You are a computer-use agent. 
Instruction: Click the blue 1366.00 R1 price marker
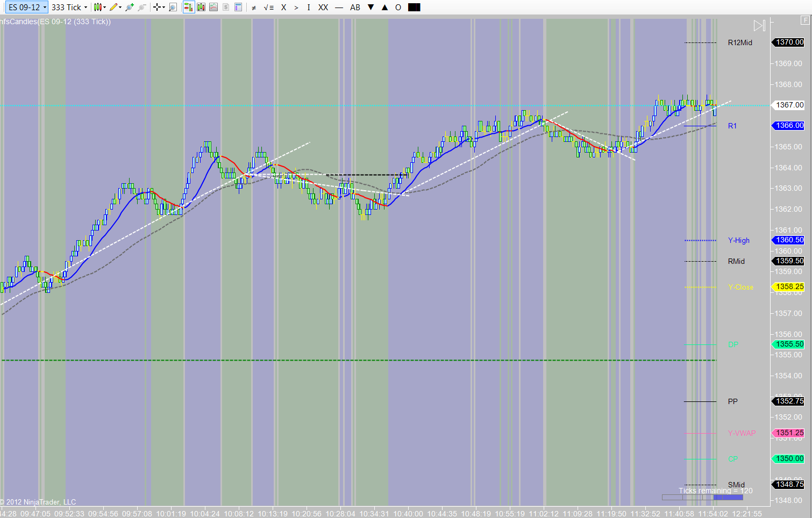(x=789, y=125)
